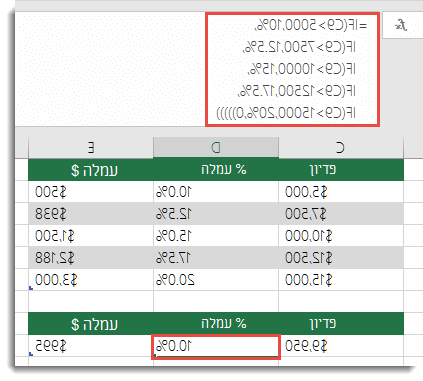Screen dimensions: 423x381
Task: Select column C header
Action: click(341, 147)
